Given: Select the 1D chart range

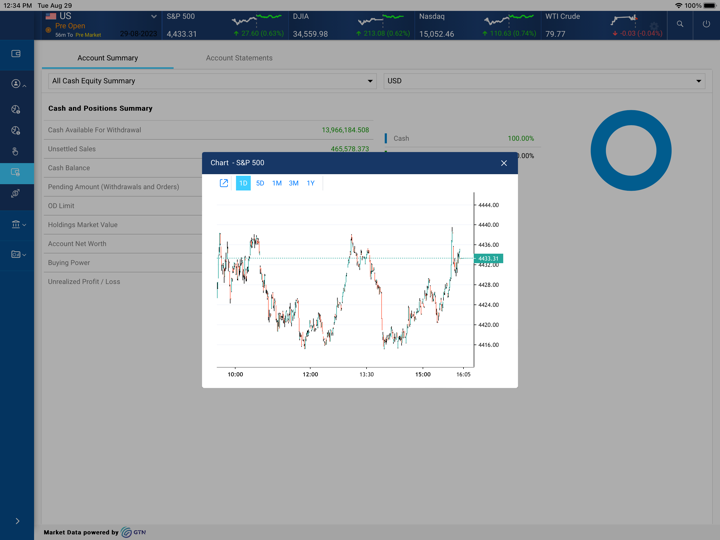Looking at the screenshot, I should pyautogui.click(x=243, y=183).
